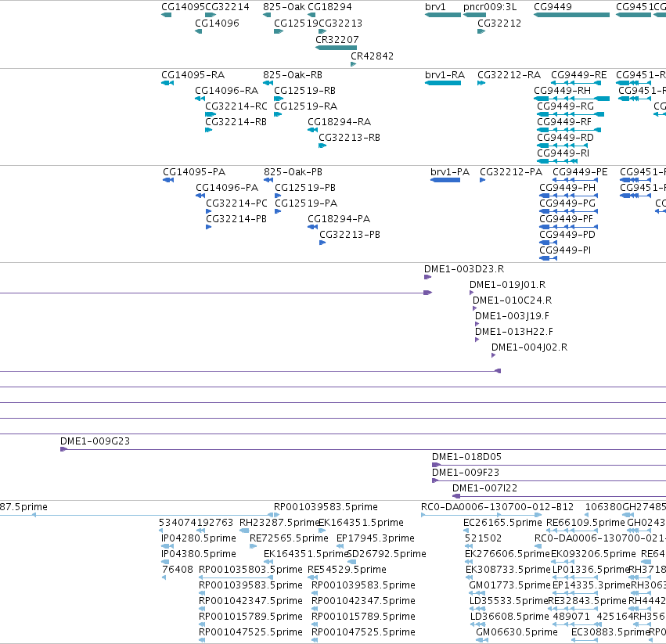Viewport: 666px width, 644px height.
Task: Click clone DME1-004J02.R label
Action: 529,347
